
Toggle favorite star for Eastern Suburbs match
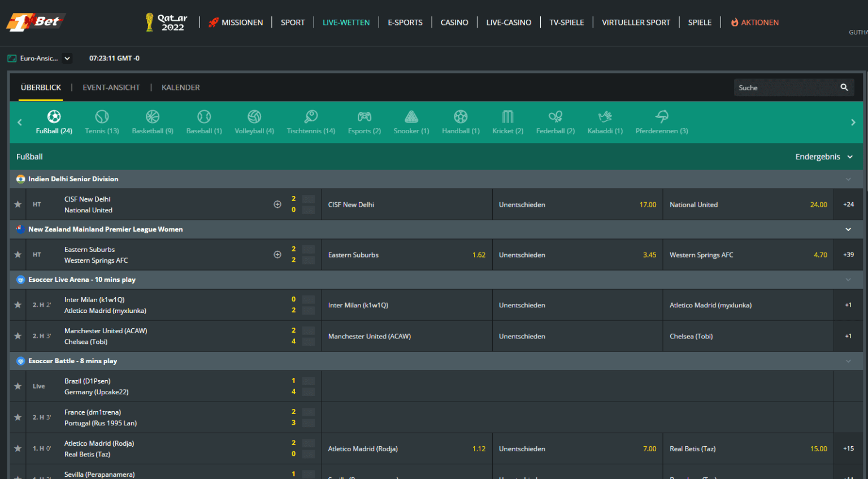click(x=18, y=255)
